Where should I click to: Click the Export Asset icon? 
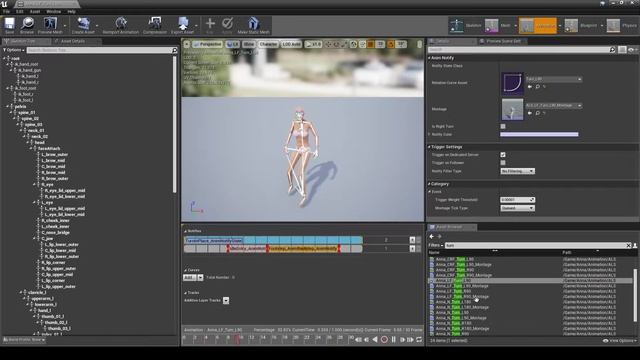(182, 25)
